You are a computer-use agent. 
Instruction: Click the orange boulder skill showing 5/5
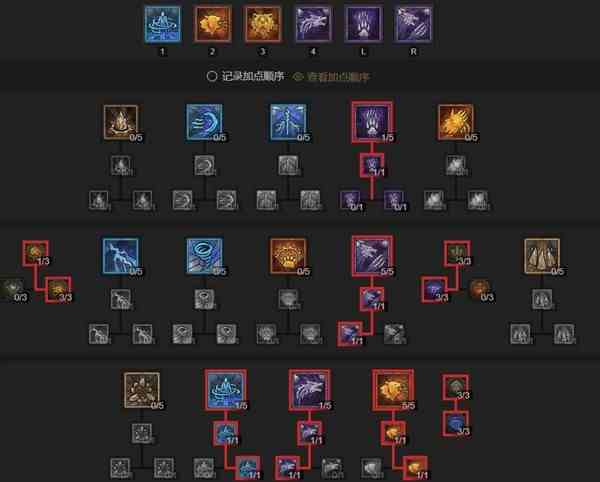393,390
